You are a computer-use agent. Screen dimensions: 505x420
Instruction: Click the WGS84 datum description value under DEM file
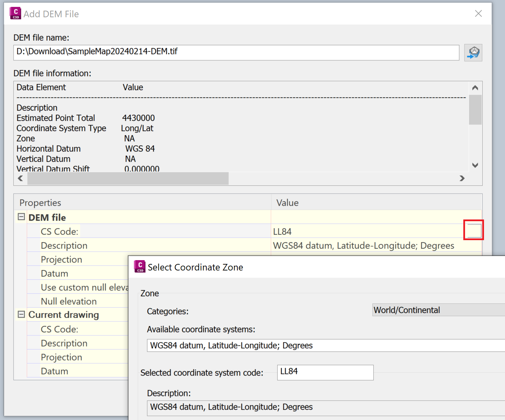[x=363, y=245]
